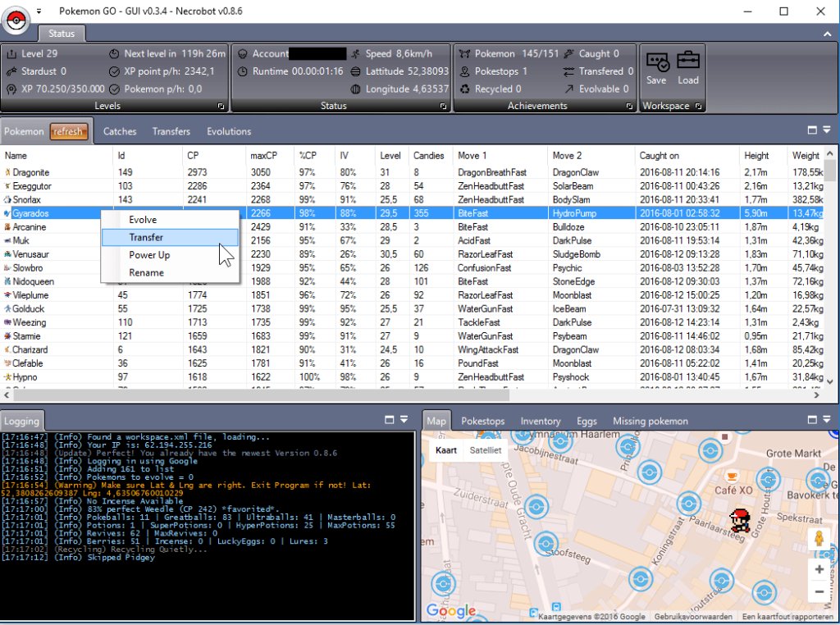The image size is (840, 625).
Task: Sort by the CP column header
Action: pyautogui.click(x=214, y=155)
